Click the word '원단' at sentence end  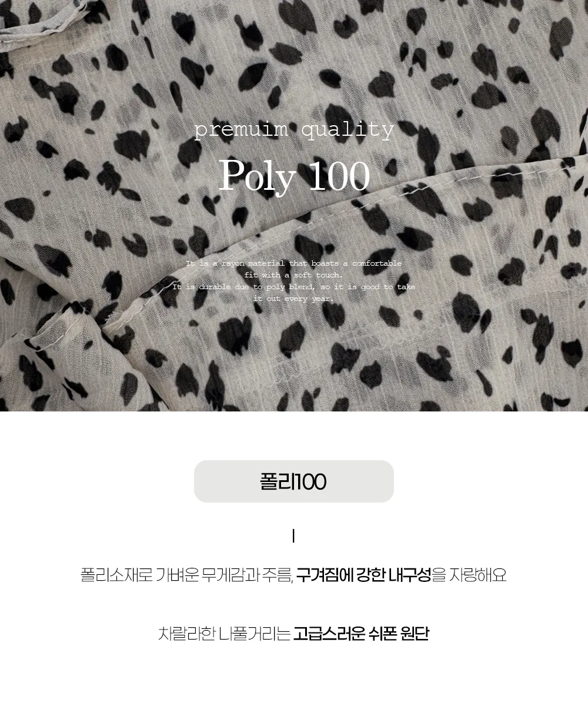pyautogui.click(x=415, y=634)
